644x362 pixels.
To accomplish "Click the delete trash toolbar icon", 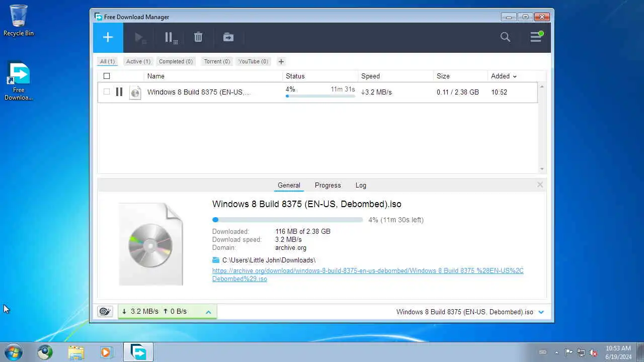I will 198,37.
